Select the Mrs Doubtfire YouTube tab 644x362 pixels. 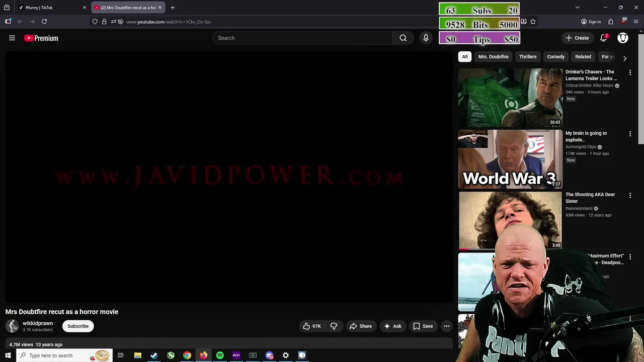tap(128, 8)
